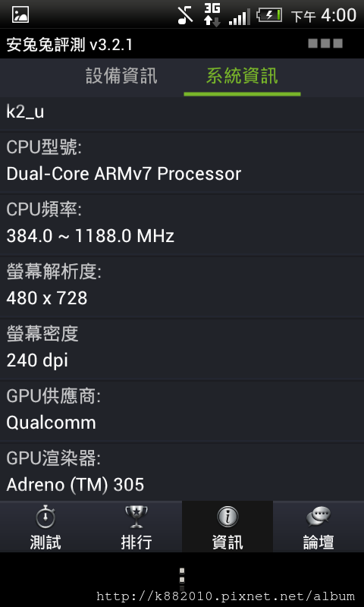The image size is (364, 607).
Task: Tap the k2_u device row
Action: point(182,113)
